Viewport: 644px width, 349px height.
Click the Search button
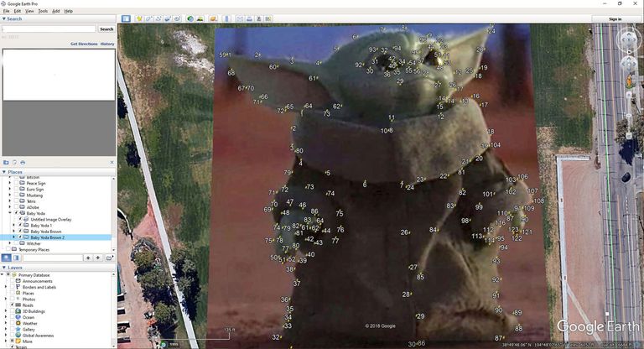pos(106,29)
